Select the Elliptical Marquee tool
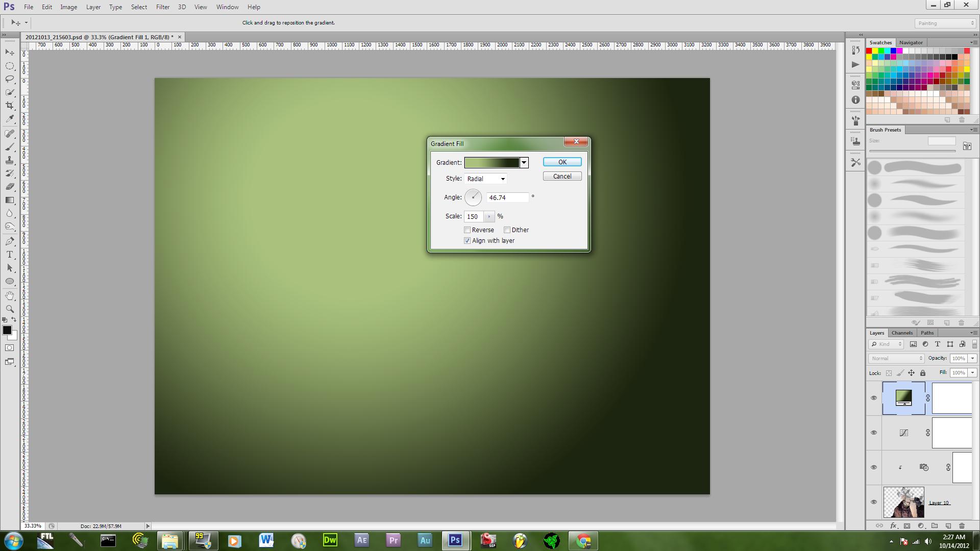The width and height of the screenshot is (980, 551). coord(10,66)
